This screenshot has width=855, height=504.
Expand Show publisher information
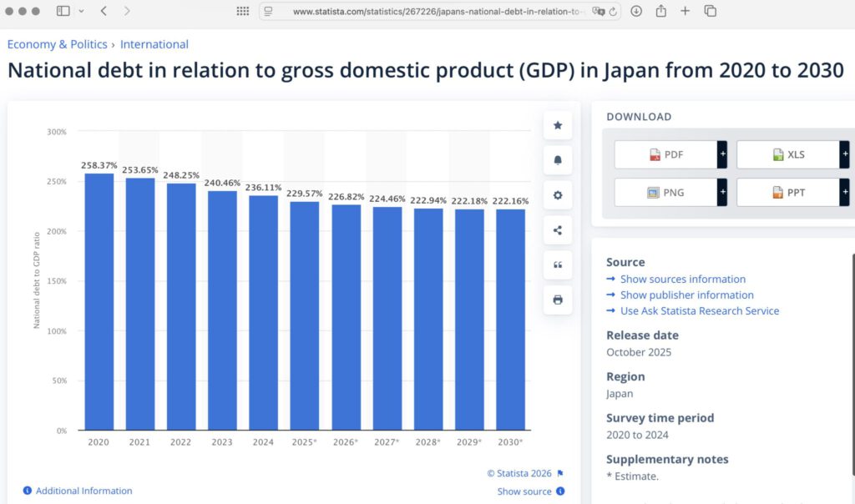click(686, 295)
